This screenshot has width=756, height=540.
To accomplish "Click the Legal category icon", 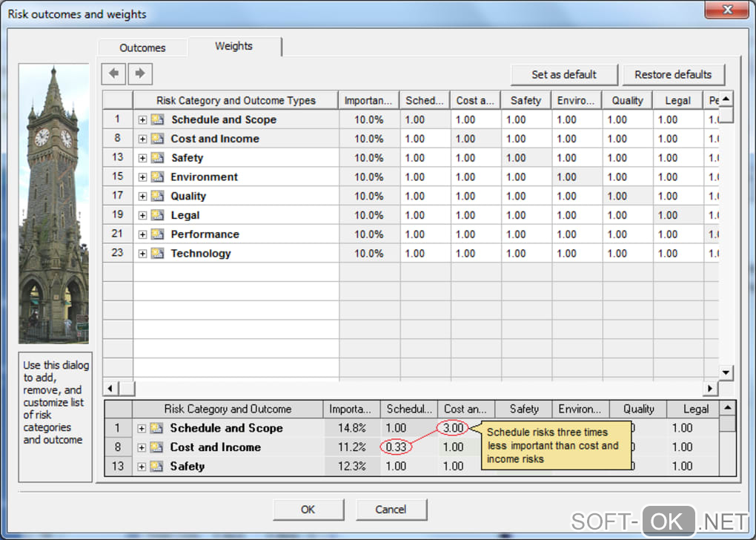I will [158, 215].
